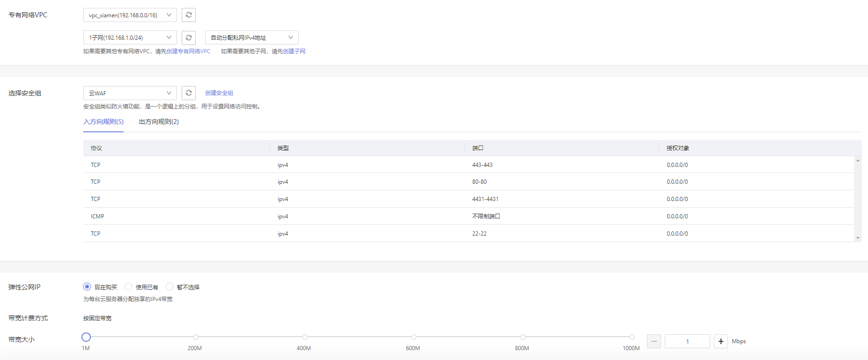Select 使用已有 elastic IP option
Screen dimensions: 868x360
pos(128,287)
